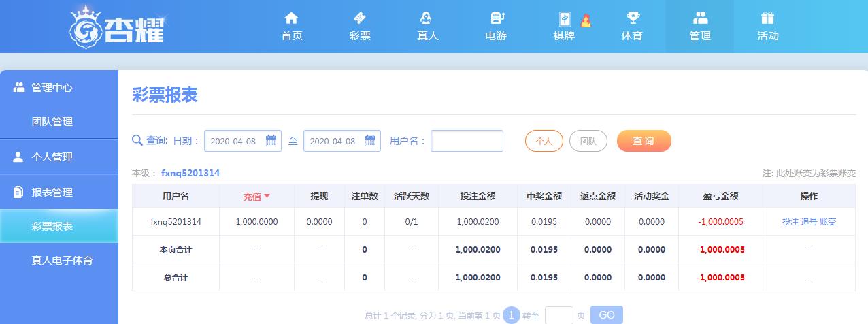Image resolution: width=868 pixels, height=324 pixels.
Task: Switch to the 团队 filter option
Action: point(588,141)
